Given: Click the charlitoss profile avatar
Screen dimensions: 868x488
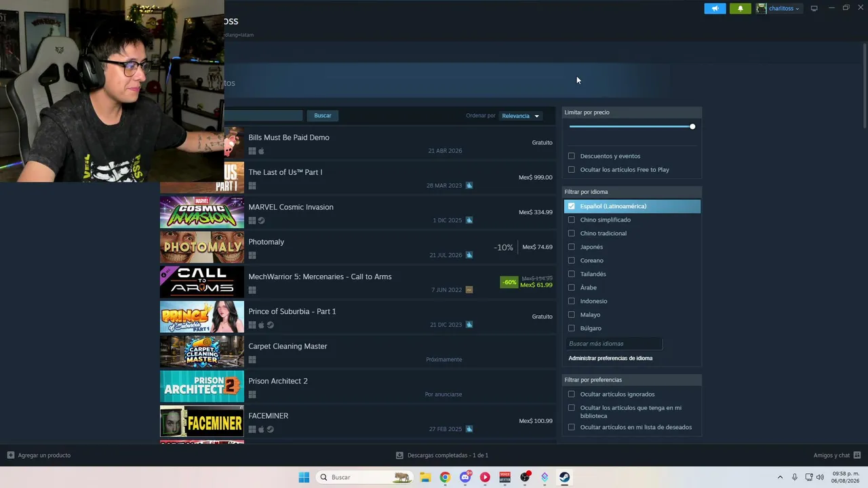Looking at the screenshot, I should [x=762, y=8].
